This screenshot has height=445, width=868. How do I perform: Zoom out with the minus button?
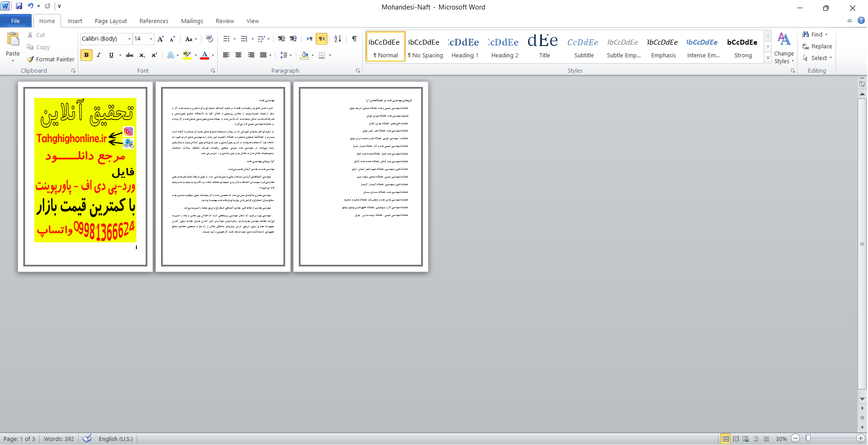796,438
